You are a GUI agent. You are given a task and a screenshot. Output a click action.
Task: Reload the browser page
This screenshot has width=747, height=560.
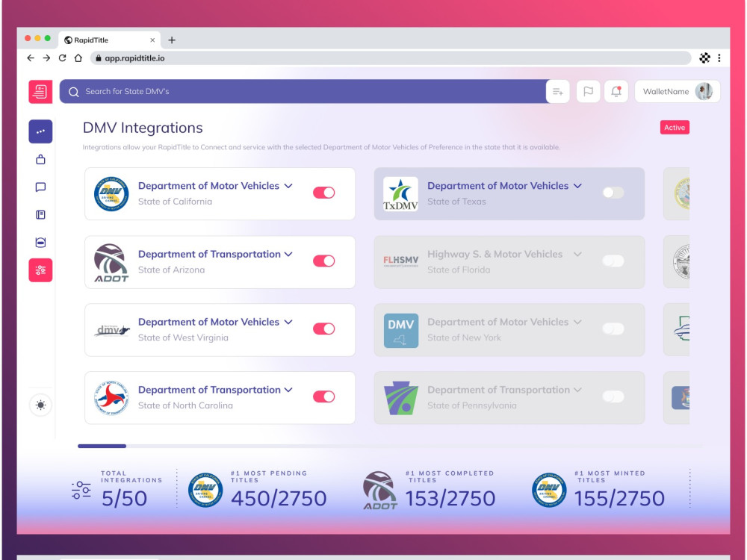pyautogui.click(x=63, y=58)
